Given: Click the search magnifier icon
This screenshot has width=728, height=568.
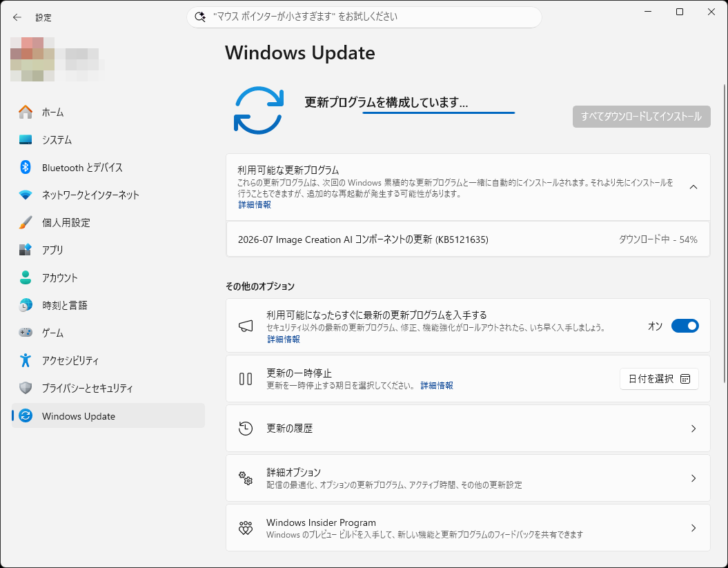Looking at the screenshot, I should click(200, 17).
